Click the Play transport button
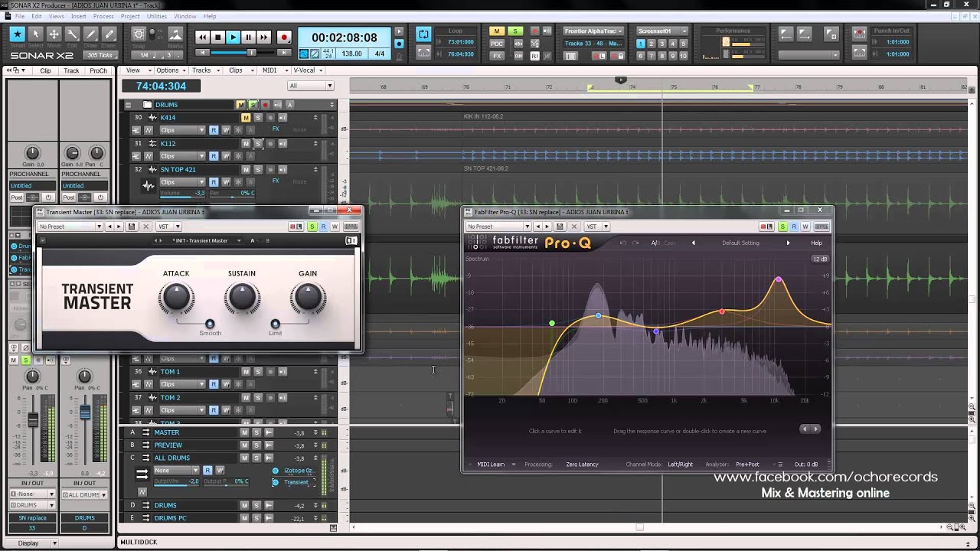Screen dimensions: 980x551 (x=233, y=37)
